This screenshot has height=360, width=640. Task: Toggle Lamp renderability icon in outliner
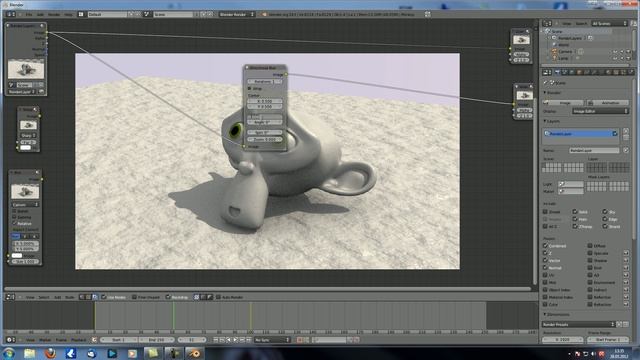coord(628,58)
